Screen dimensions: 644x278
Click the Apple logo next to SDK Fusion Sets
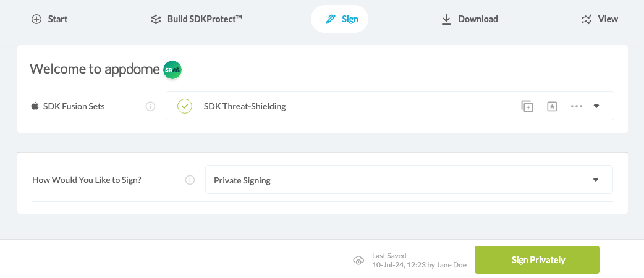coord(35,106)
